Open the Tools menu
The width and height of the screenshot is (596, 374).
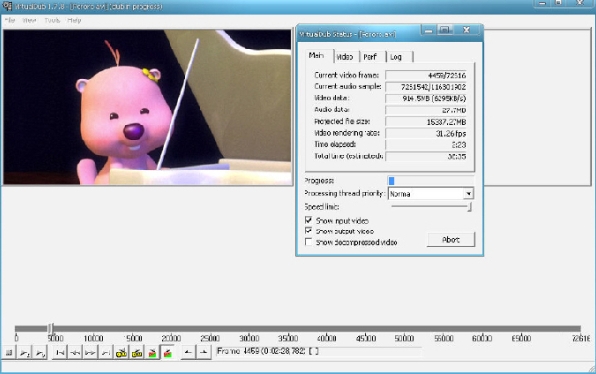(52, 20)
